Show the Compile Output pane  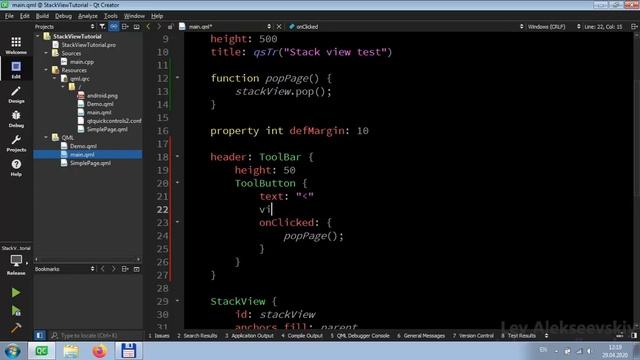(302, 336)
